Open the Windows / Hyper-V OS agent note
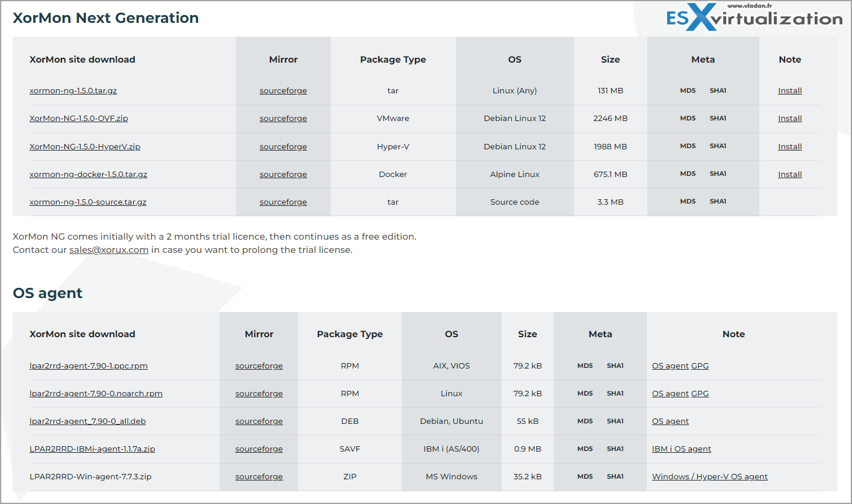The width and height of the screenshot is (852, 504). tap(709, 477)
